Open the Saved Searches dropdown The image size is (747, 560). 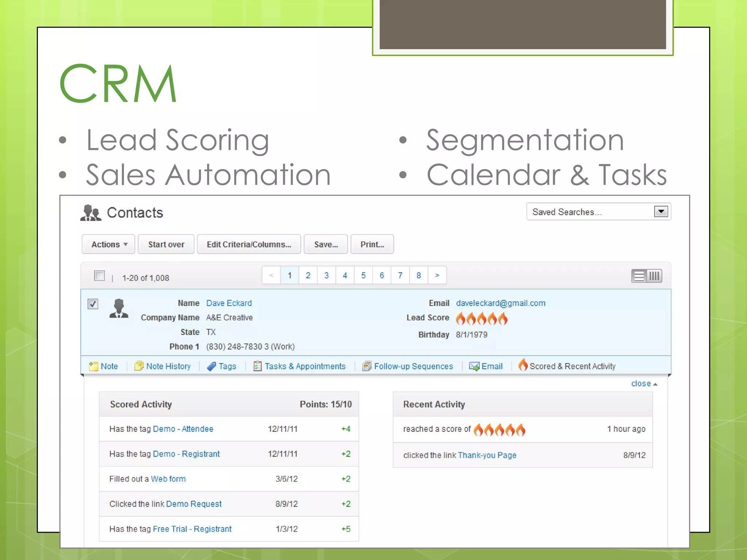[x=599, y=212]
